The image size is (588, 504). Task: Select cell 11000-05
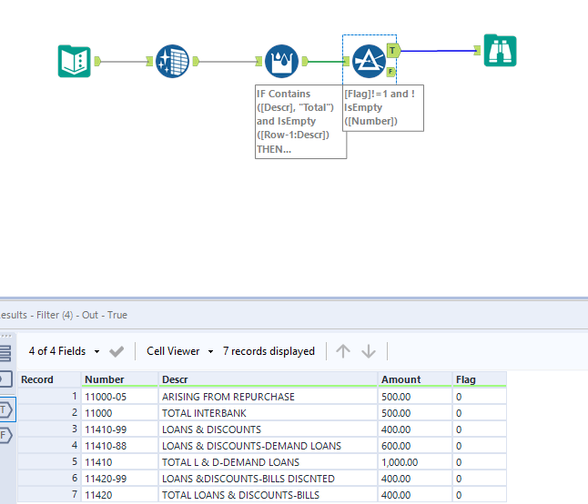120,397
